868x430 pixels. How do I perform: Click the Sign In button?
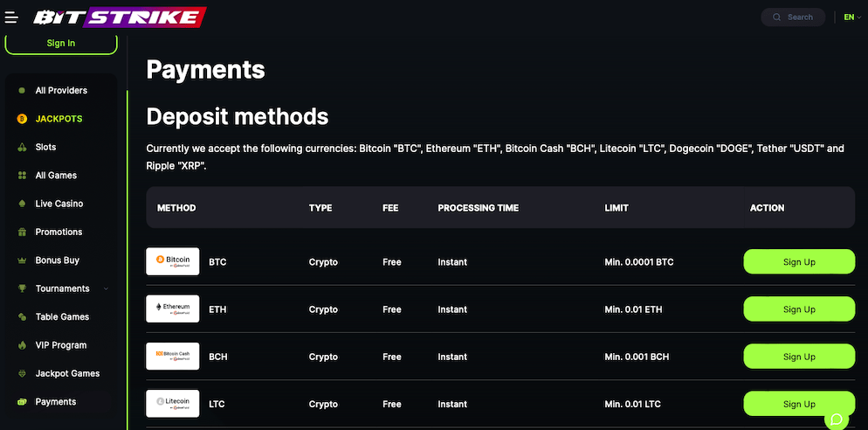click(x=61, y=43)
